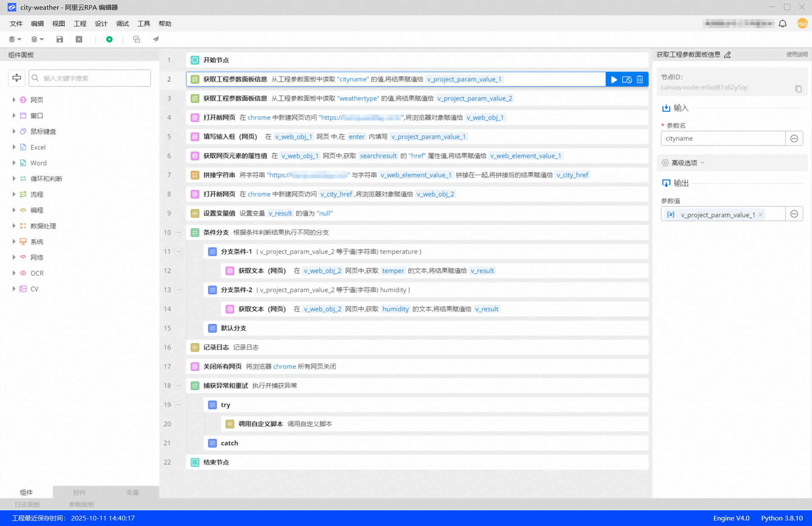This screenshot has height=526, width=812.
Task: Expand the 鼠标键盘 component category
Action: point(14,131)
